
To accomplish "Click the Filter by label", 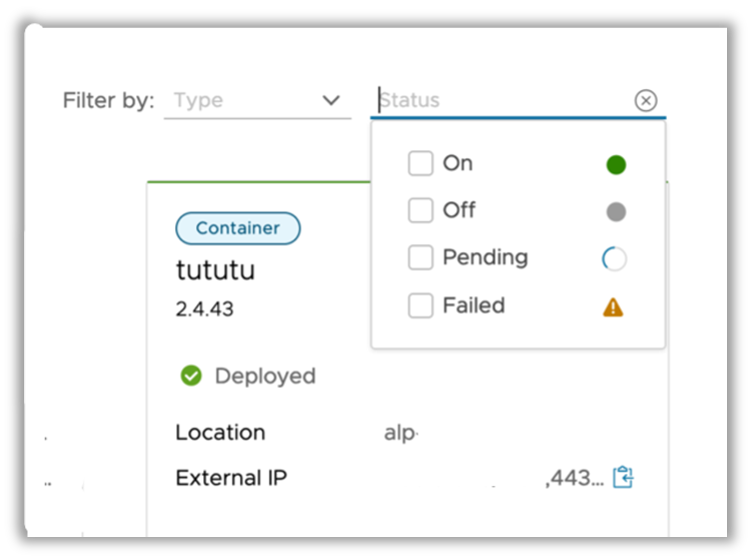I will [108, 100].
